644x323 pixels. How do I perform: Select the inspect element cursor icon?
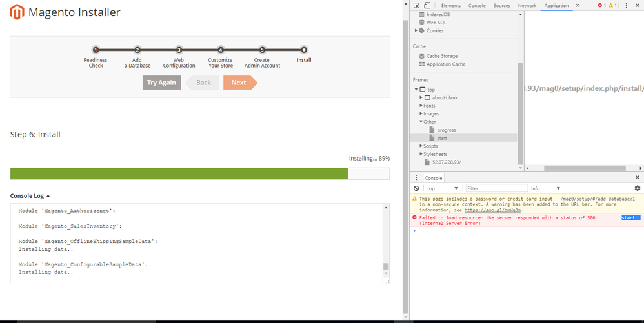(416, 5)
